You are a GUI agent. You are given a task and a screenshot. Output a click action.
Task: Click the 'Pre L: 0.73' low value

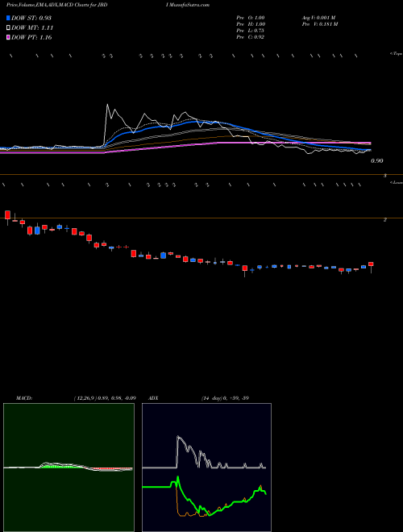251,31
